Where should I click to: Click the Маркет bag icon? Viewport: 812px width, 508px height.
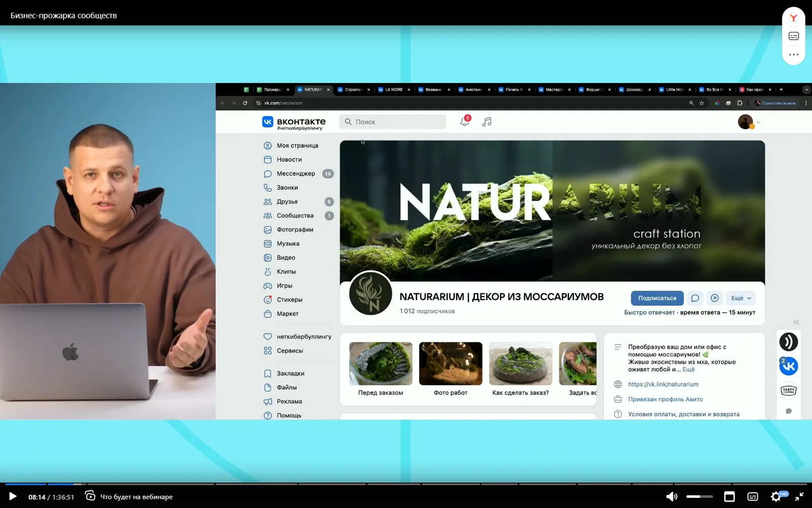(267, 314)
